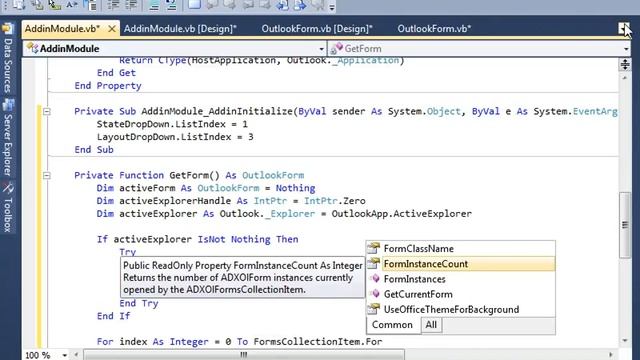Select FormClassName in the IntelliSense list

point(461,249)
